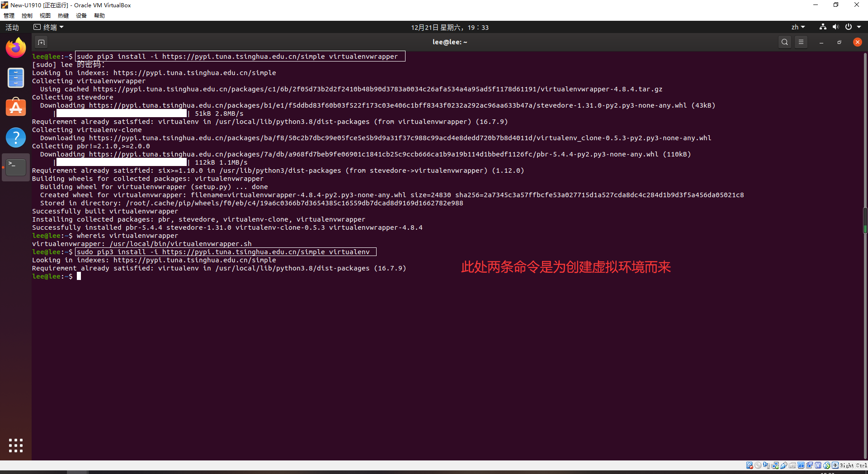Click the stevedore download progress bar
Image resolution: width=868 pixels, height=474 pixels.
(121, 114)
